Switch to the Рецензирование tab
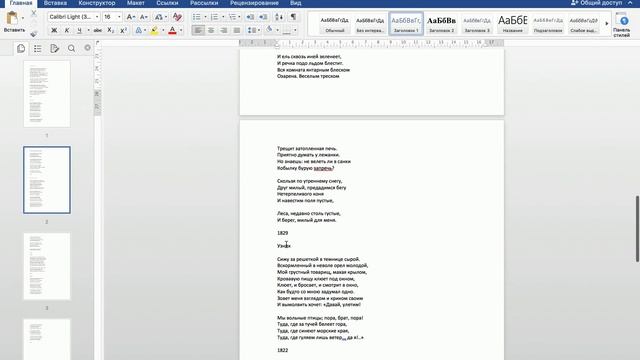This screenshot has height=360, width=640. (254, 3)
